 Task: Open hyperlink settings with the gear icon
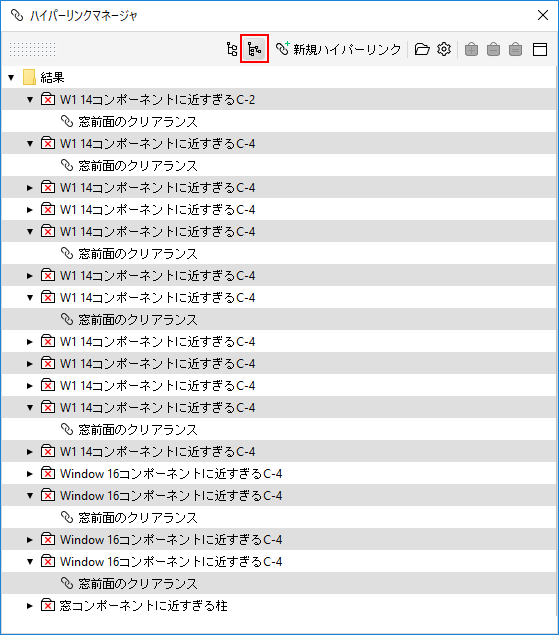tap(444, 49)
